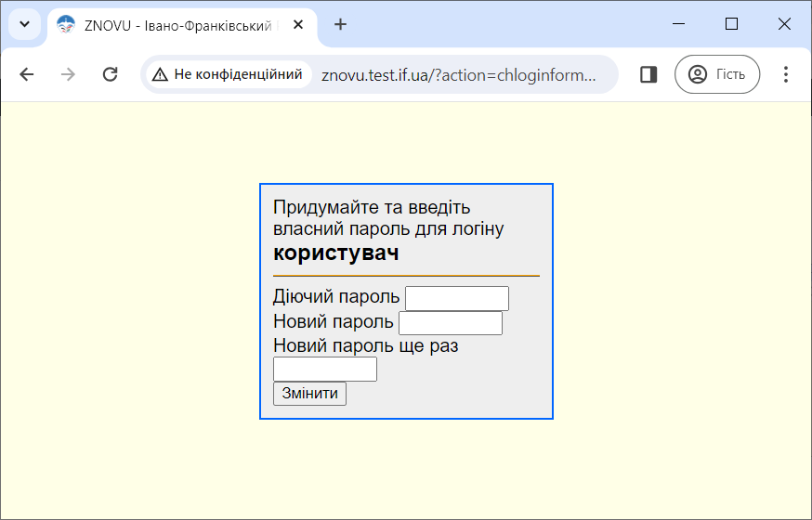Focus the first 'Новий пароль' field
Image resolution: width=812 pixels, height=520 pixels.
tap(451, 323)
